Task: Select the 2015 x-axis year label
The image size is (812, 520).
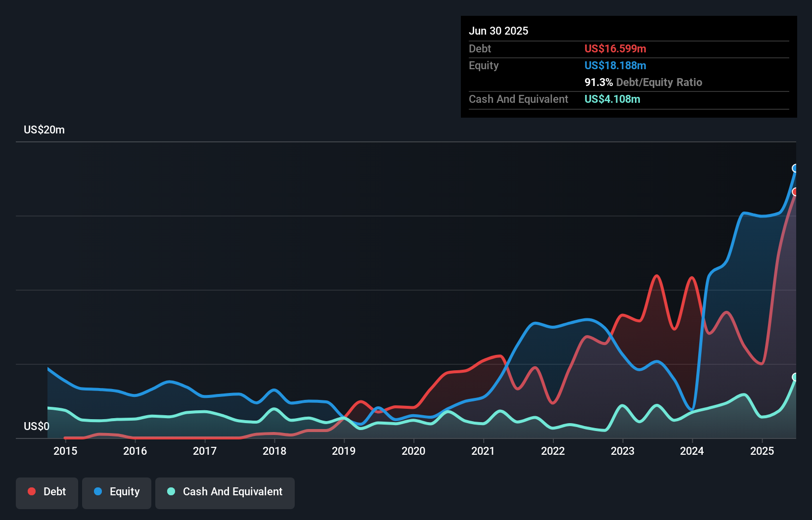Action: click(x=65, y=451)
